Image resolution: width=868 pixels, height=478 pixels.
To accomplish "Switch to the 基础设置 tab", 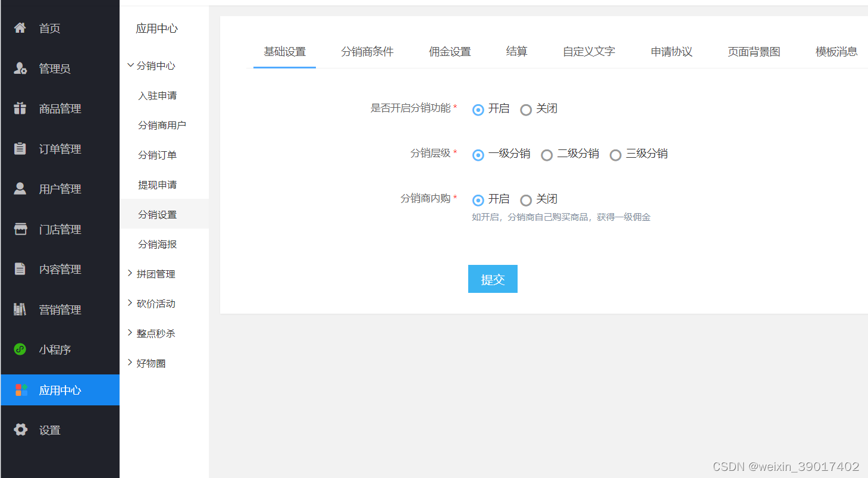I will 284,52.
